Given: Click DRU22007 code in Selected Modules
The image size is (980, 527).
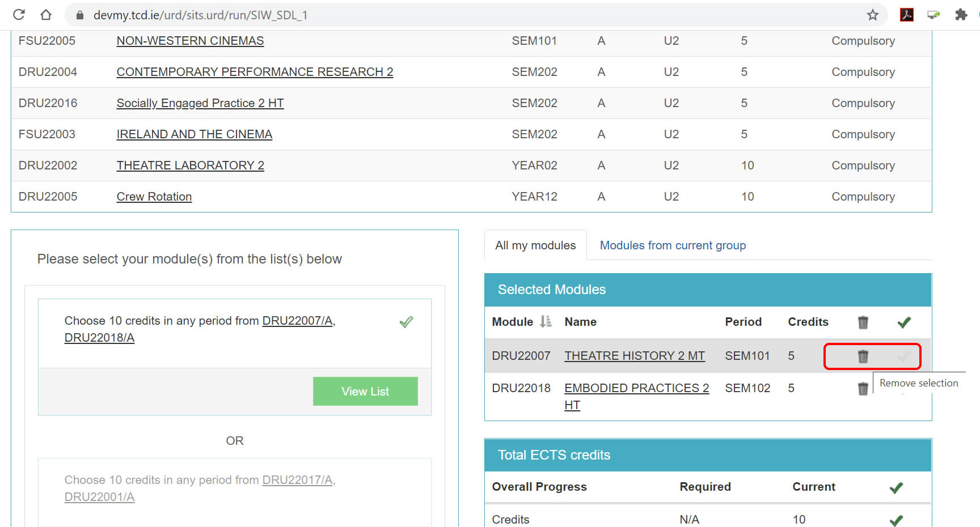Looking at the screenshot, I should point(521,356).
